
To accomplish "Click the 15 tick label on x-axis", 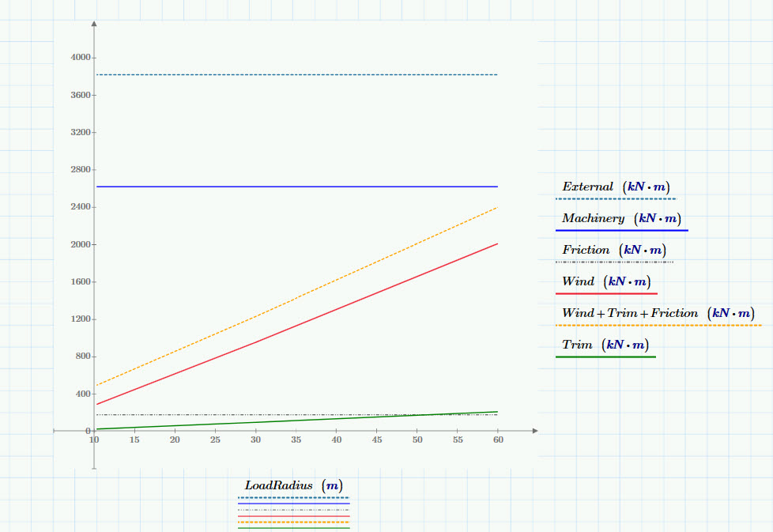I will pyautogui.click(x=134, y=440).
